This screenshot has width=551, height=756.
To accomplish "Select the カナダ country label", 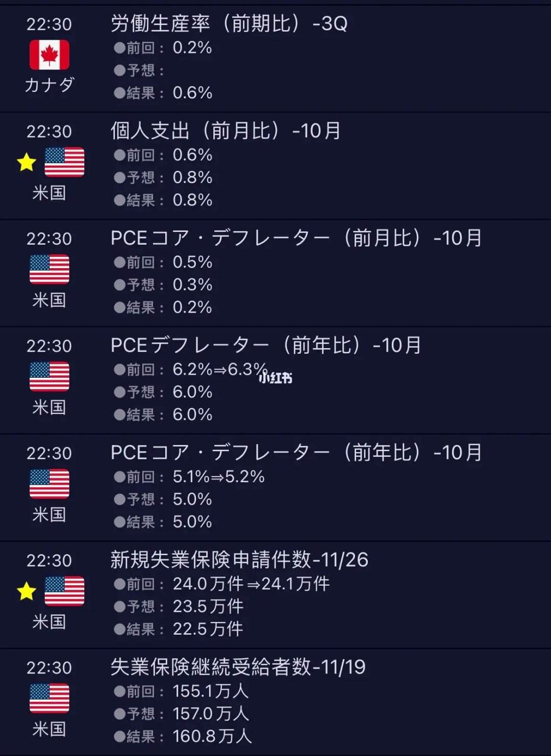I will [49, 85].
